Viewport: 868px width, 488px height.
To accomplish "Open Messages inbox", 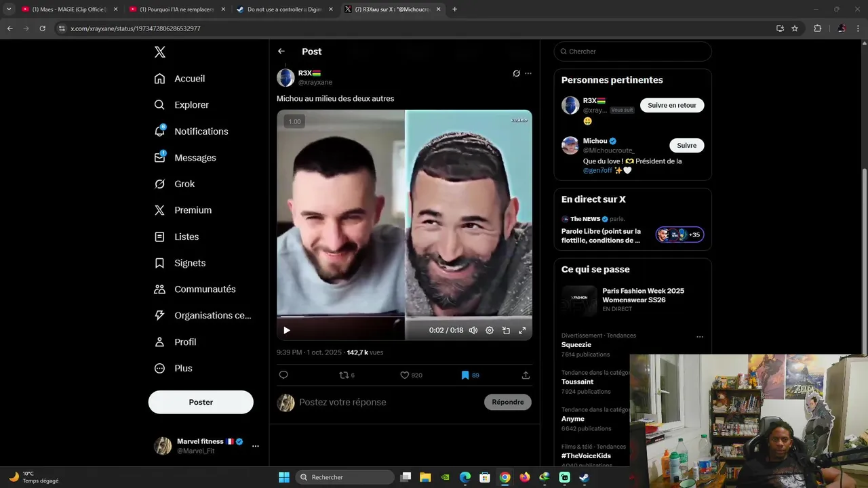I will 185,157.
